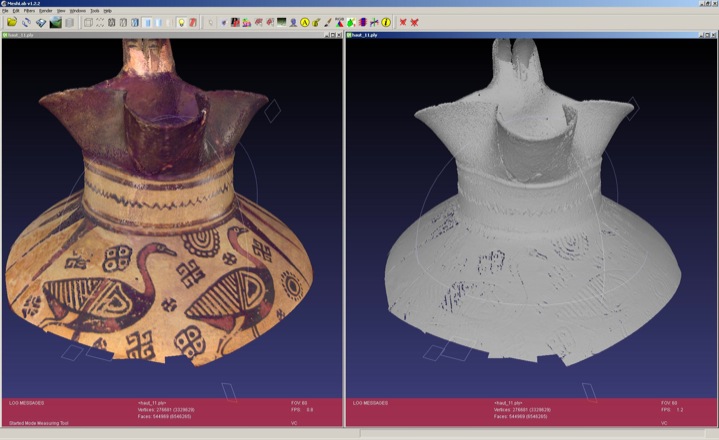
Task: Open the Edit menu
Action: click(x=16, y=11)
